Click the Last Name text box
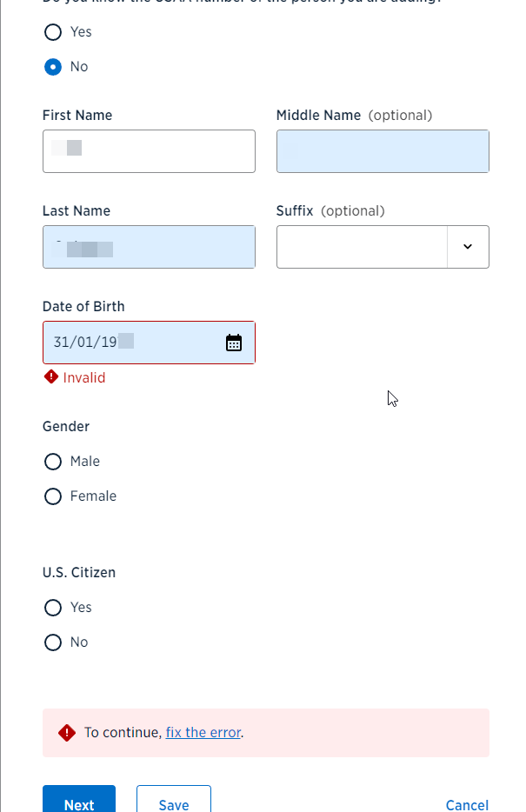 pyautogui.click(x=149, y=247)
